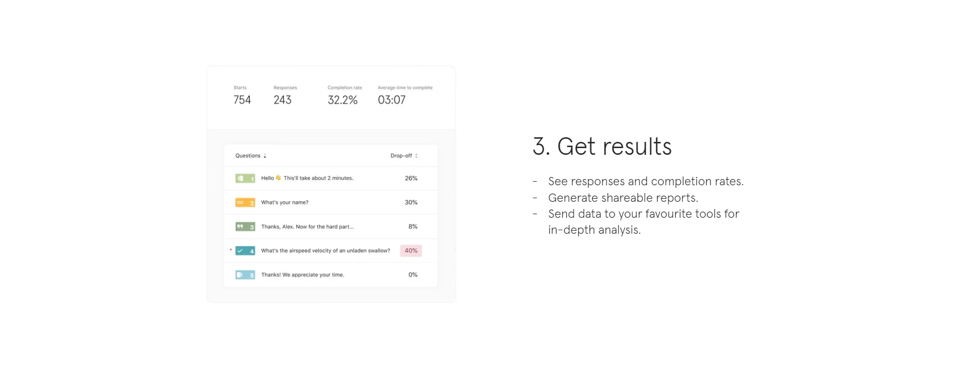The width and height of the screenshot is (980, 370).
Task: Click the "3. Get results" heading
Action: click(x=602, y=147)
